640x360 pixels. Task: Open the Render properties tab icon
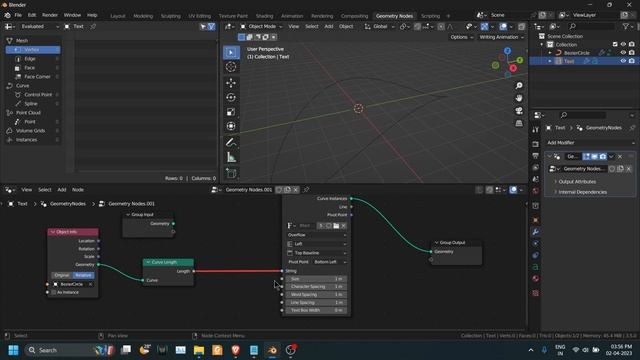click(x=536, y=144)
